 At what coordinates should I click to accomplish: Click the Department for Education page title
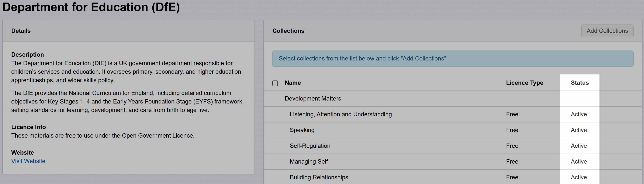pyautogui.click(x=91, y=7)
